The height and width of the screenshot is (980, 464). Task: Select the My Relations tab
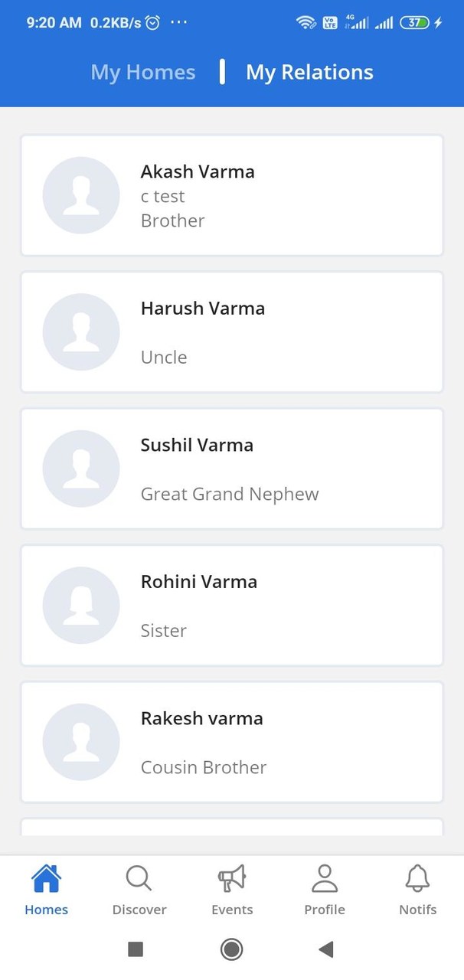tap(309, 72)
